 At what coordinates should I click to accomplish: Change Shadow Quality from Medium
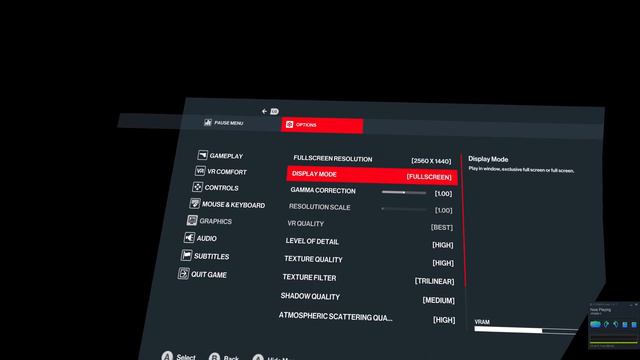point(367,298)
